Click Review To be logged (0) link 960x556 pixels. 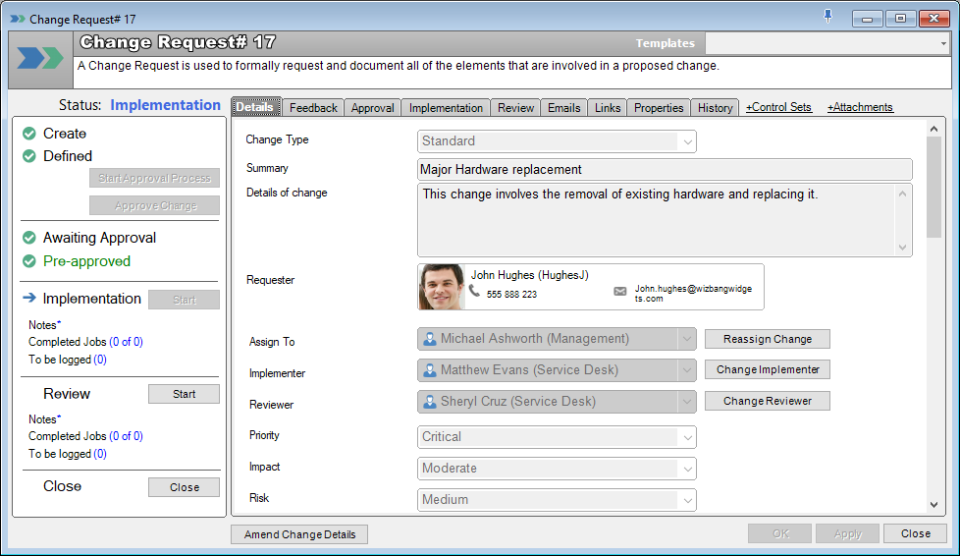(x=100, y=454)
